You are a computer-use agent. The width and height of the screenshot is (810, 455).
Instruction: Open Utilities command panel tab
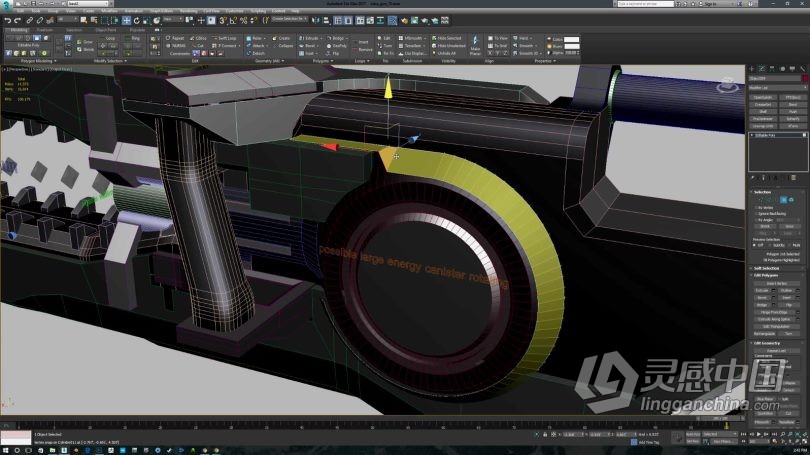tap(803, 69)
